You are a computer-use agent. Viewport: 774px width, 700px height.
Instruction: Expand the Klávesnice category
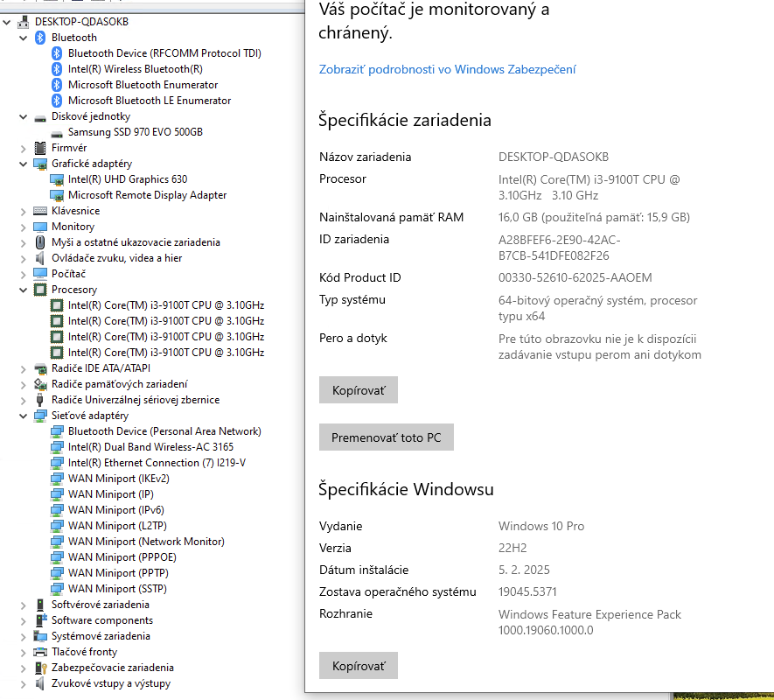click(24, 212)
